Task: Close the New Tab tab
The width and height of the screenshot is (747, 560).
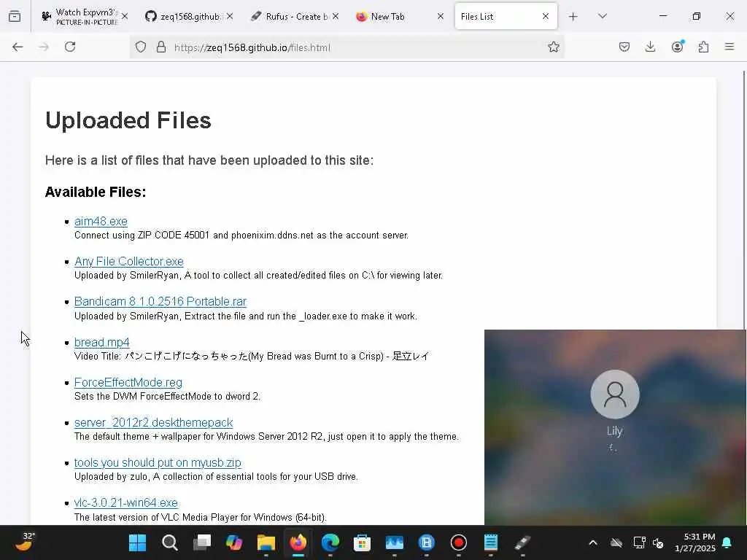Action: click(x=441, y=16)
